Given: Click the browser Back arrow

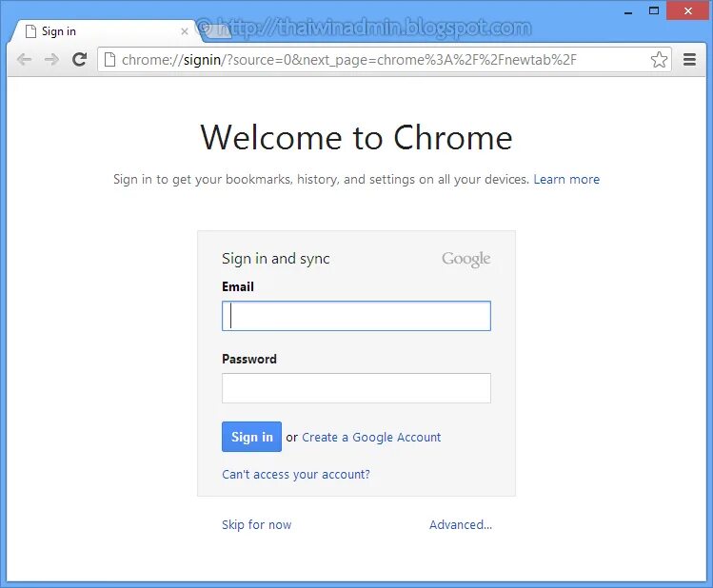Looking at the screenshot, I should pos(24,60).
